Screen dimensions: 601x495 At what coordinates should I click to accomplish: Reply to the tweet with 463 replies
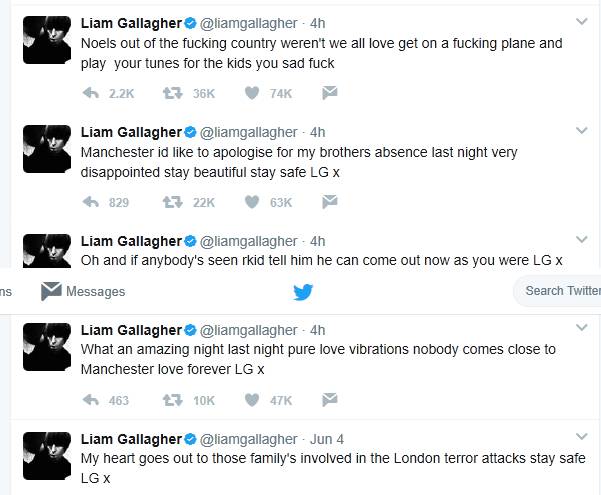(x=90, y=400)
